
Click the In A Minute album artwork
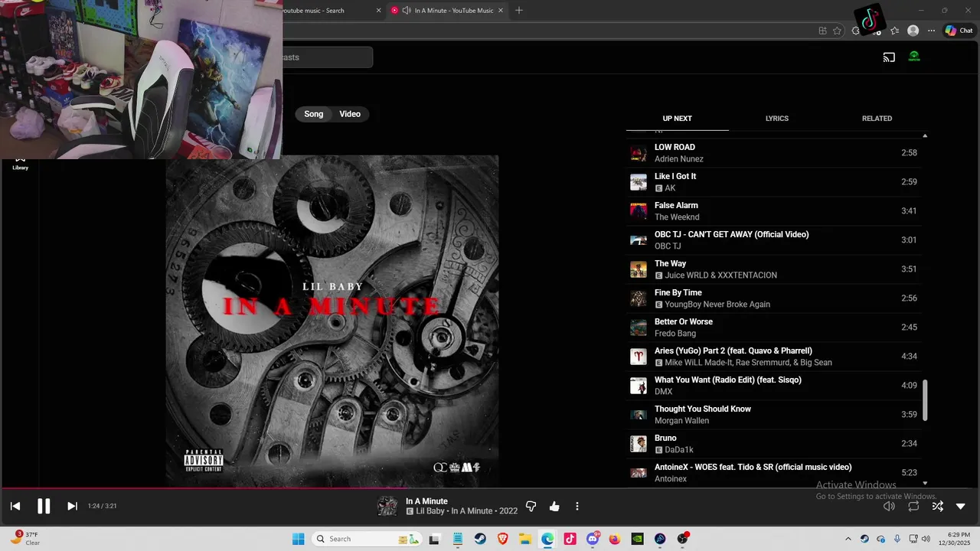(332, 321)
